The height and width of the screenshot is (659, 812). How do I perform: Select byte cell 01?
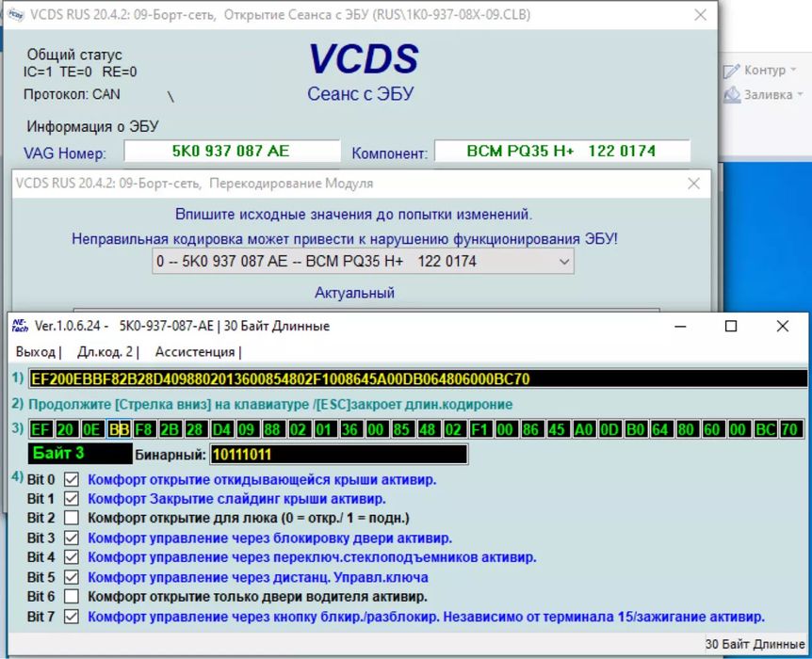(x=326, y=429)
